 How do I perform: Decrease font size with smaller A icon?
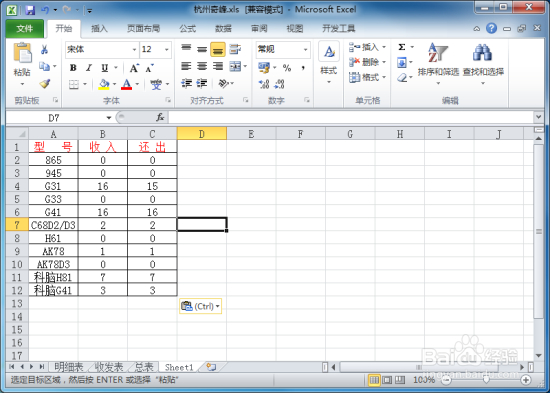(150, 68)
